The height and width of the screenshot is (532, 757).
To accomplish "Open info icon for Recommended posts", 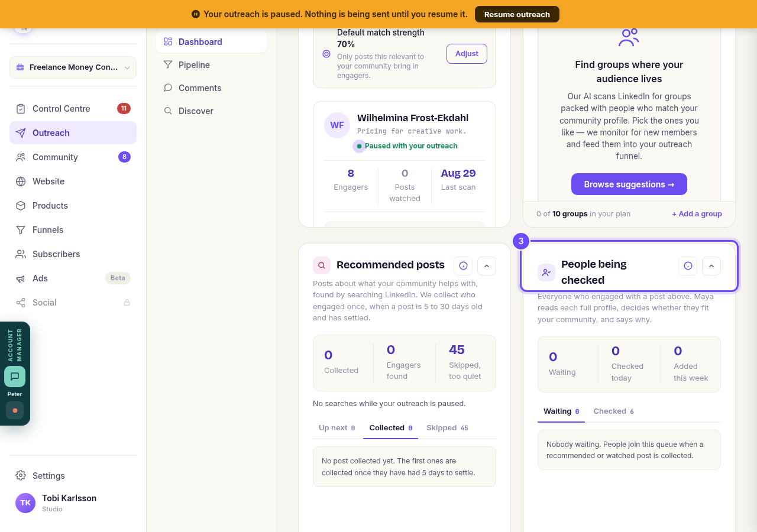I will 463,266.
